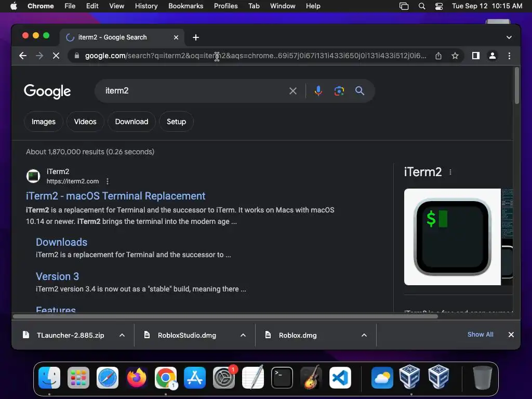
Task: Show All downloads
Action: [481, 335]
